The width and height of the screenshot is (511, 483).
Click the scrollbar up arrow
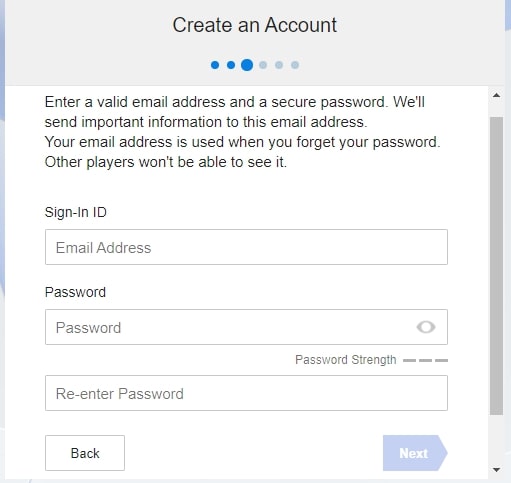point(496,95)
